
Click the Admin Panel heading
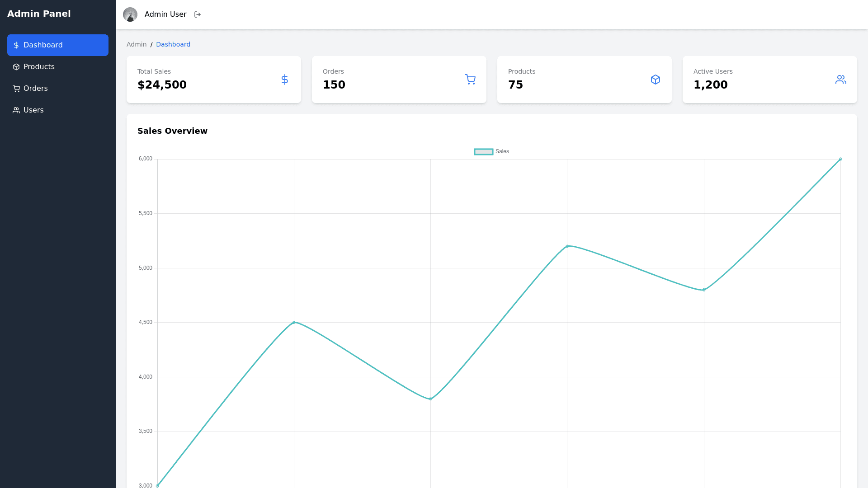click(39, 14)
